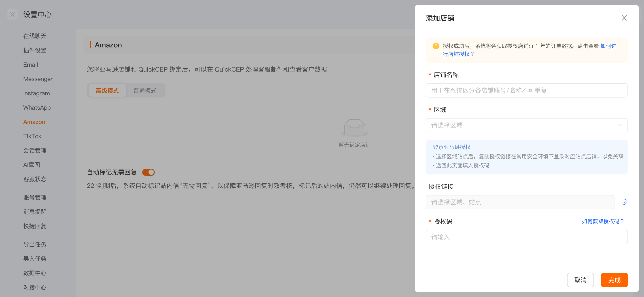644x297 pixels.
Task: Focus the 授权码 input field
Action: pyautogui.click(x=527, y=237)
